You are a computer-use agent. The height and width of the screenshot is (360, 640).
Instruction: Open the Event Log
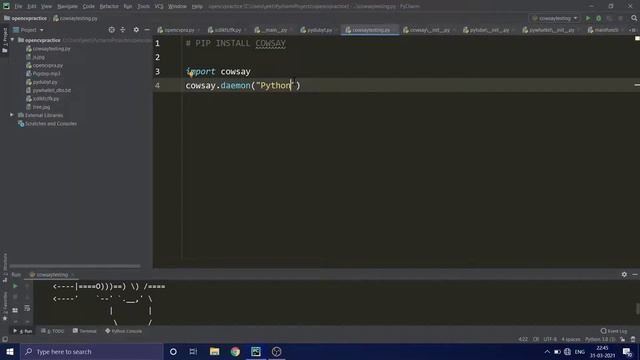(x=613, y=331)
